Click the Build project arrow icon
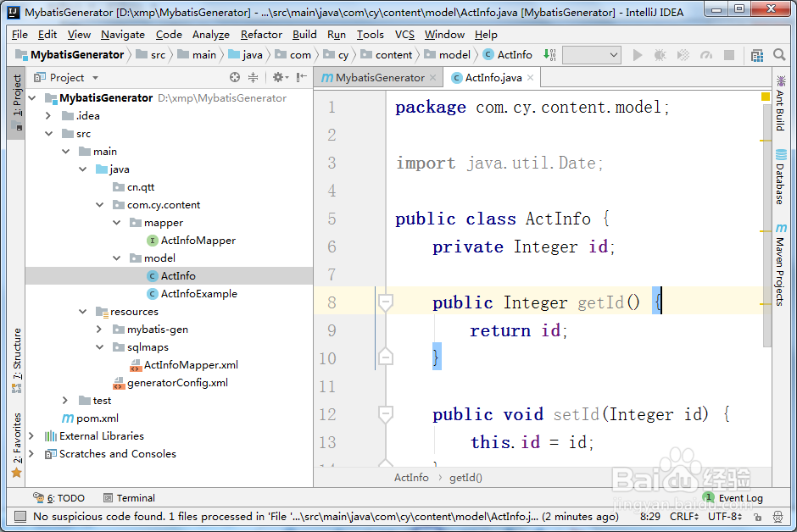This screenshot has width=797, height=532. click(549, 55)
